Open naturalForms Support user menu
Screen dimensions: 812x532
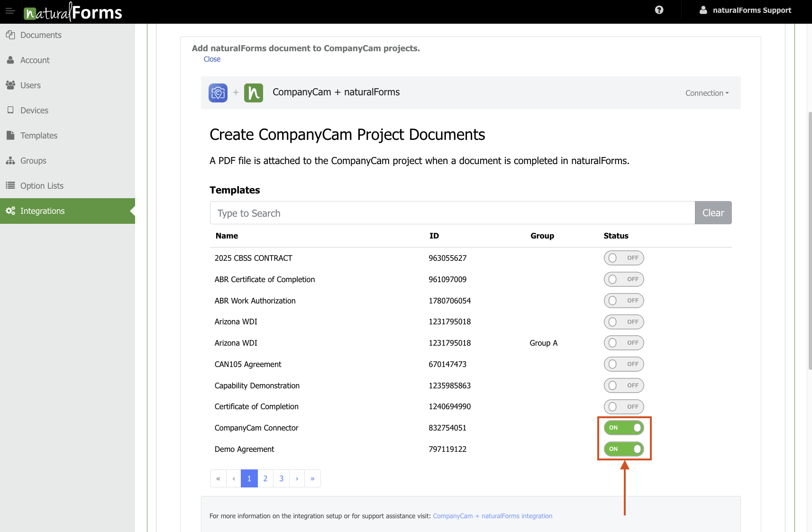pyautogui.click(x=746, y=10)
